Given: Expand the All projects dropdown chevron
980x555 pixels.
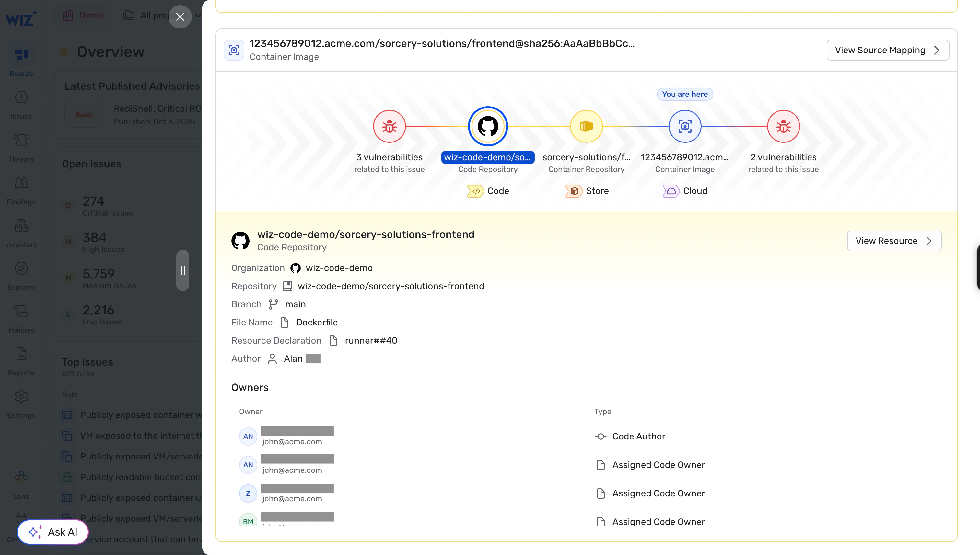Looking at the screenshot, I should [198, 15].
